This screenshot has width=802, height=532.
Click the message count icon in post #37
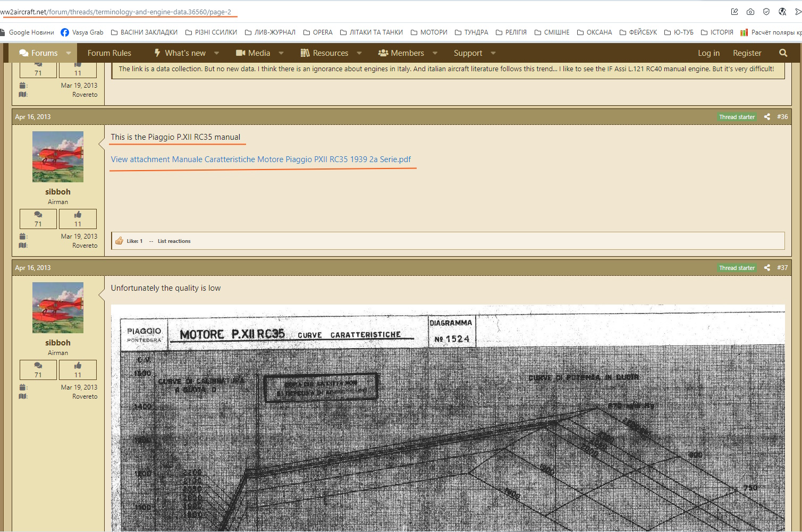pyautogui.click(x=38, y=366)
